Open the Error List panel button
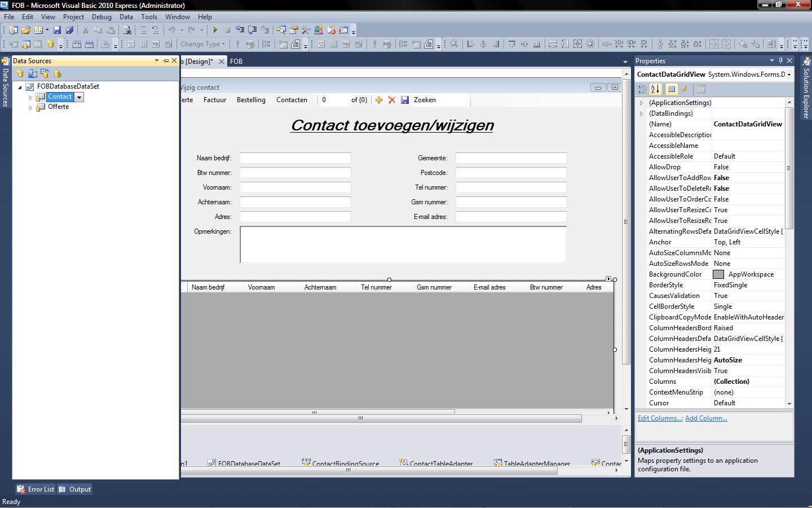The width and height of the screenshot is (812, 508). click(x=36, y=489)
